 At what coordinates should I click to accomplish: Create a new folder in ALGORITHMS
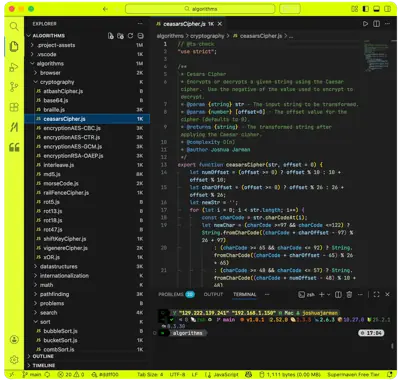(x=120, y=36)
